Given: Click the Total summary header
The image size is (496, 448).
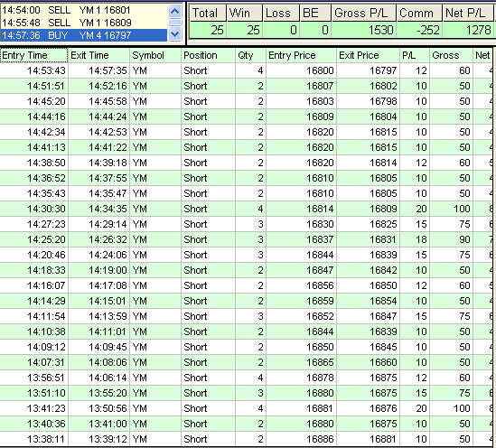Looking at the screenshot, I should click(x=208, y=13).
